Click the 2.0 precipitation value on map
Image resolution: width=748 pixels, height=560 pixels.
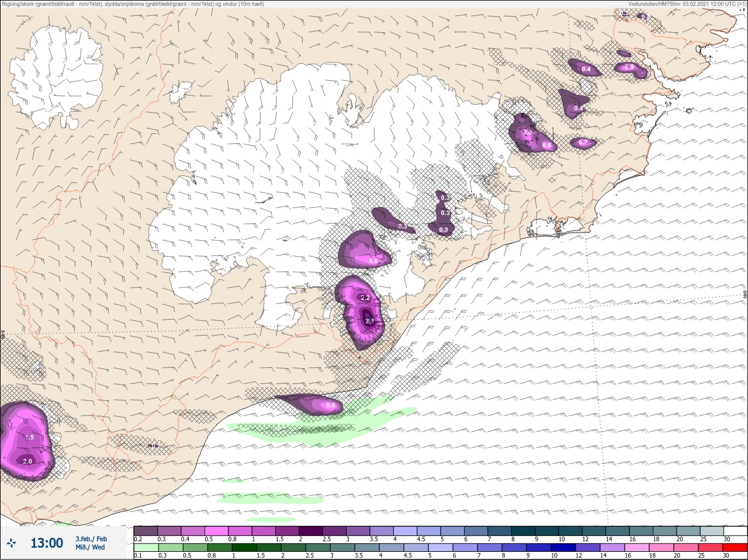coord(27,461)
